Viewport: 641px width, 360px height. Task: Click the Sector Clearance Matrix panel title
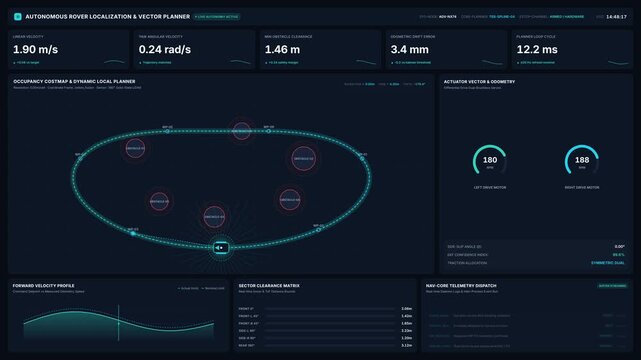pyautogui.click(x=269, y=286)
